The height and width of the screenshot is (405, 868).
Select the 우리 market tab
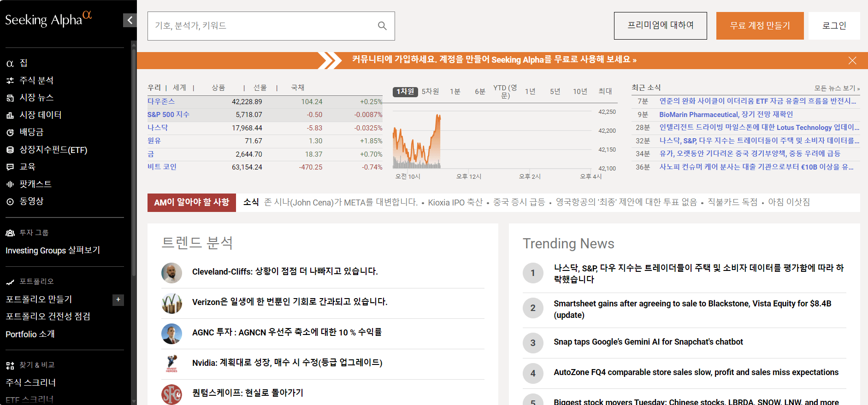(x=154, y=88)
